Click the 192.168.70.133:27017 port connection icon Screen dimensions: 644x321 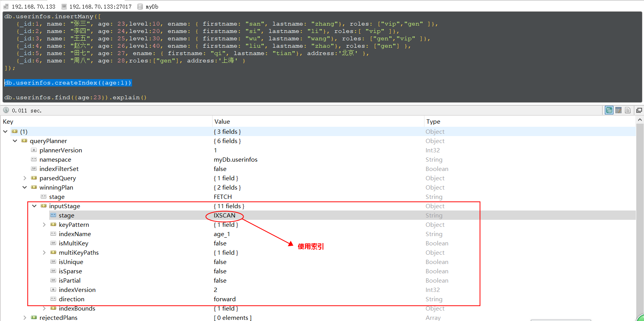click(x=64, y=7)
